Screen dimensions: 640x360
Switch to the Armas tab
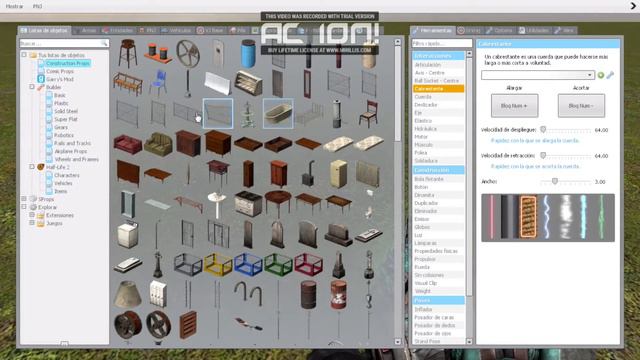pos(85,31)
